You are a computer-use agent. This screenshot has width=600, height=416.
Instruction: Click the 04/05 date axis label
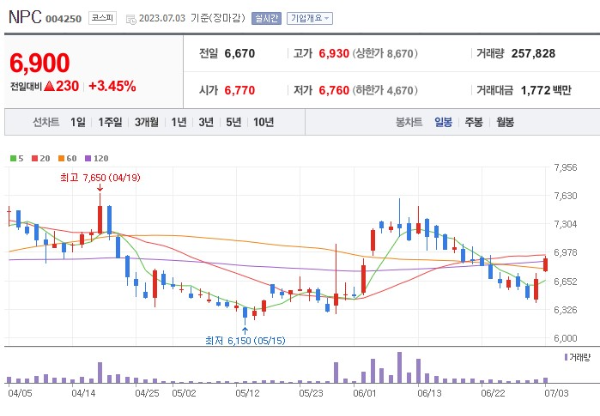point(20,393)
